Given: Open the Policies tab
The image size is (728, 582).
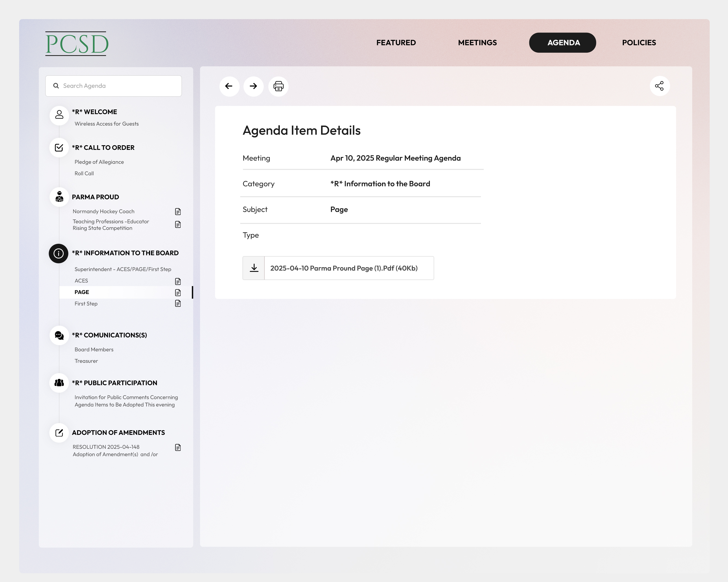Looking at the screenshot, I should (639, 43).
